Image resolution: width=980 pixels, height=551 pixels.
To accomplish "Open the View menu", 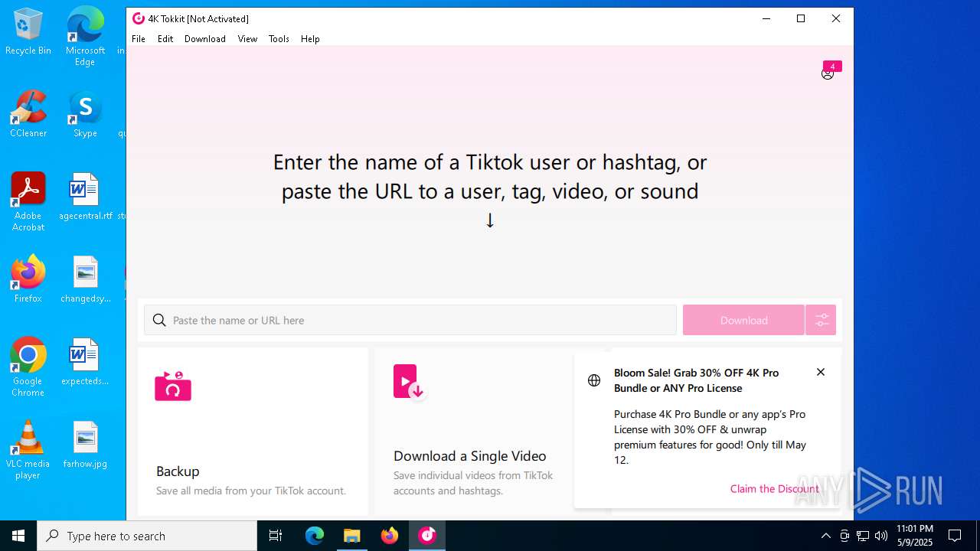I will click(x=247, y=38).
